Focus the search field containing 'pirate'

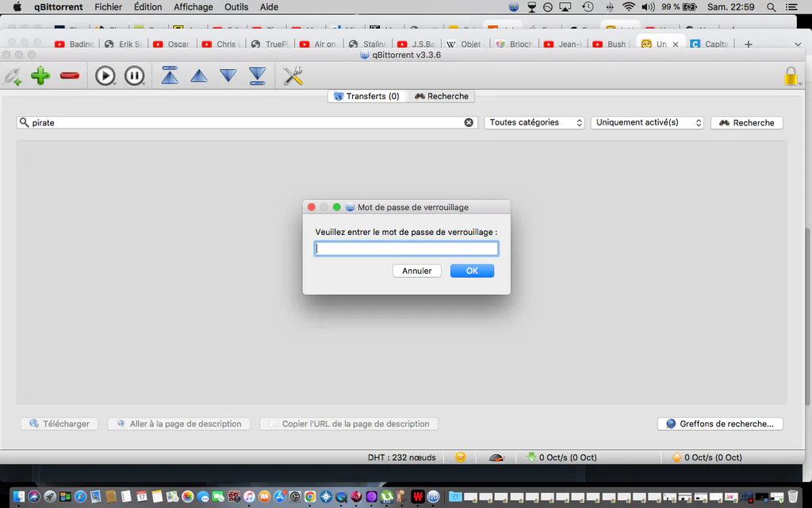(x=247, y=123)
